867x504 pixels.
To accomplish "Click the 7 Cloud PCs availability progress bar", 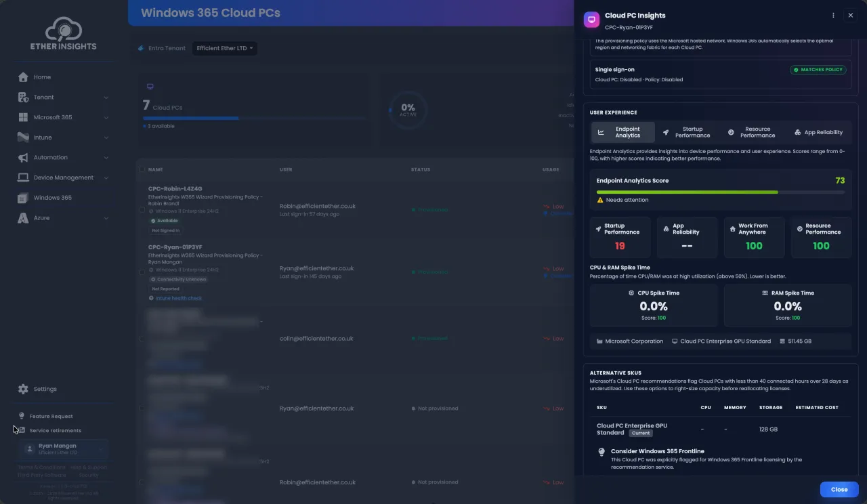I will pyautogui.click(x=253, y=118).
